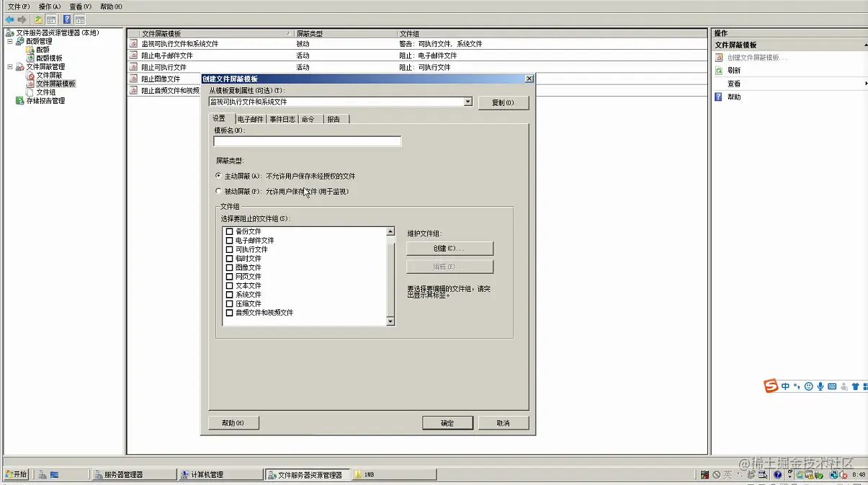Image resolution: width=868 pixels, height=485 pixels.
Task: Click the 复制(O) button
Action: (503, 103)
